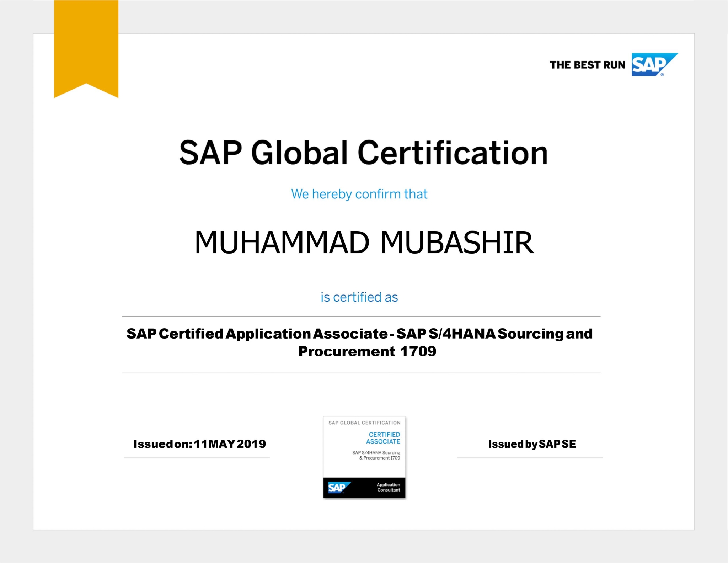
Task: Click the SAP logo at top right
Action: (x=654, y=64)
